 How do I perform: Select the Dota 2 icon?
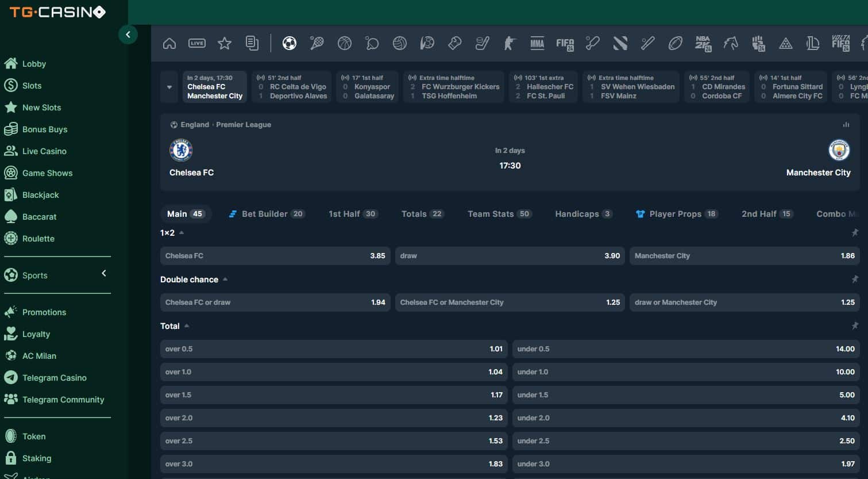coord(620,43)
